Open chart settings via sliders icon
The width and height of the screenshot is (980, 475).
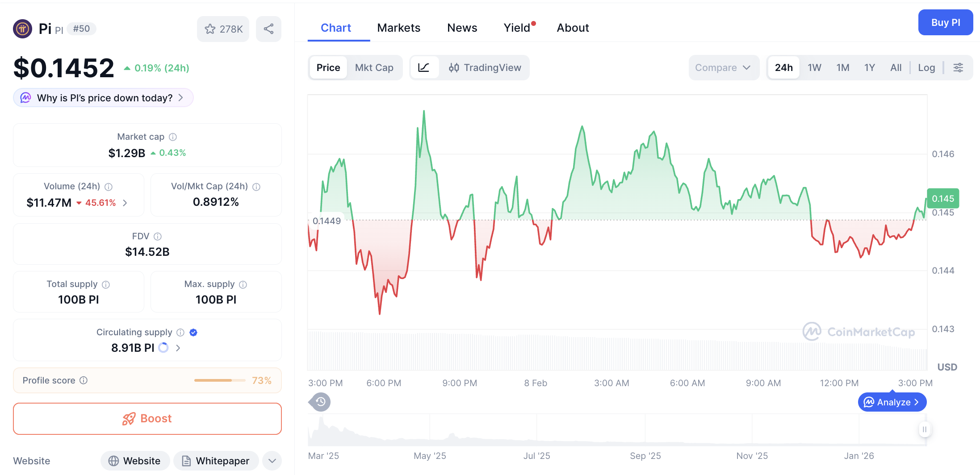959,67
